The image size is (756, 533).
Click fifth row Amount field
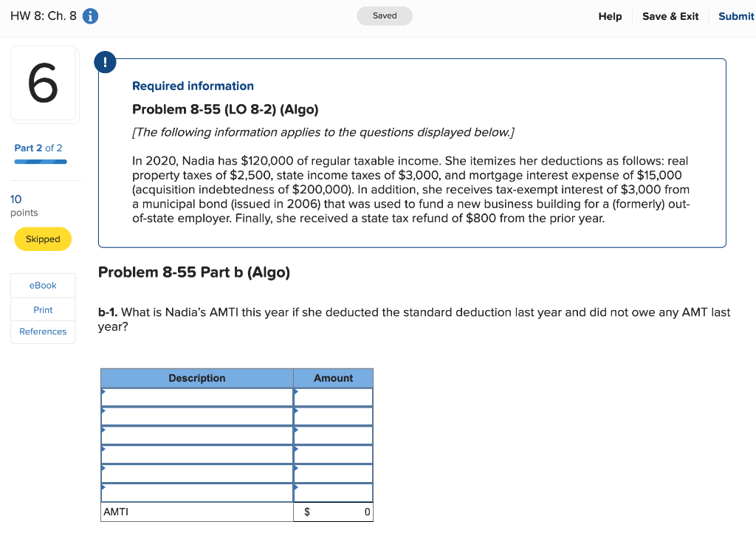coord(333,474)
